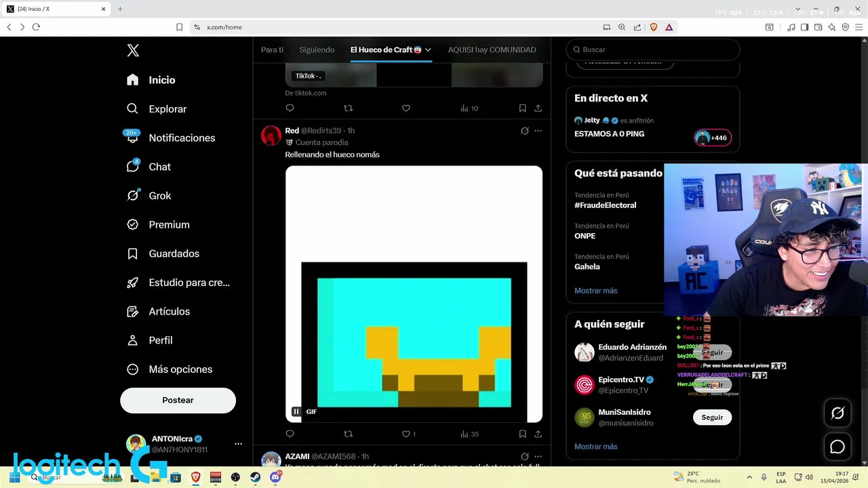Open Premium in sidebar
Screen dimensions: 868x488
coord(158,225)
